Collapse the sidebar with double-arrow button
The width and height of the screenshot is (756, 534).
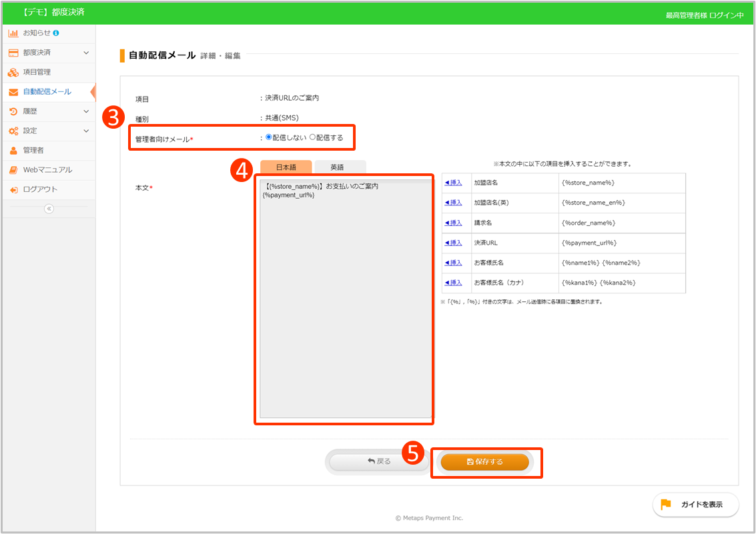[x=49, y=209]
